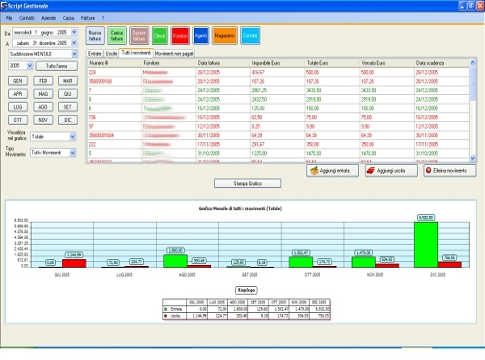The width and height of the screenshot is (485, 360).
Task: Click the Stampa Grafico button
Action: click(x=247, y=183)
